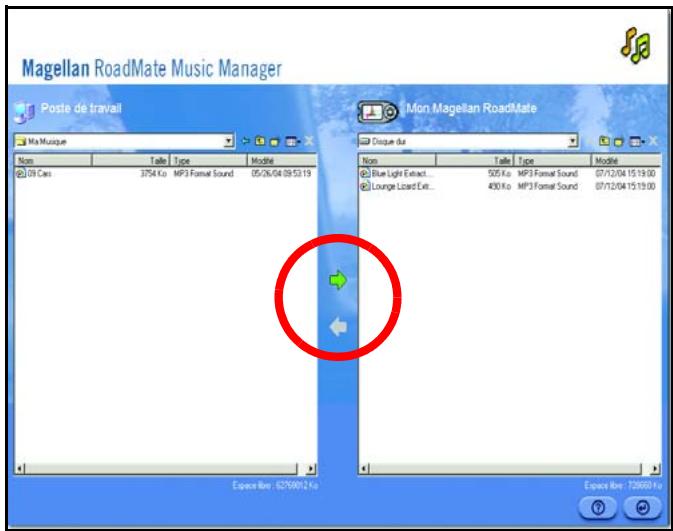
Task: Open the Disque dur location dropdown
Action: point(573,141)
